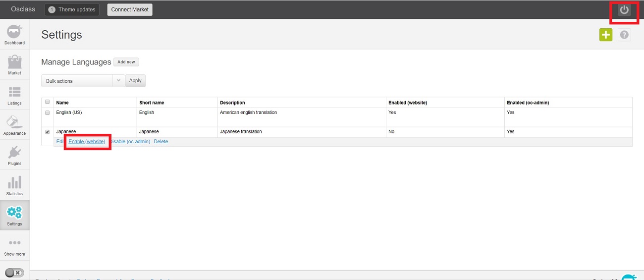Open the Plugins section
644x280 pixels.
pos(14,156)
